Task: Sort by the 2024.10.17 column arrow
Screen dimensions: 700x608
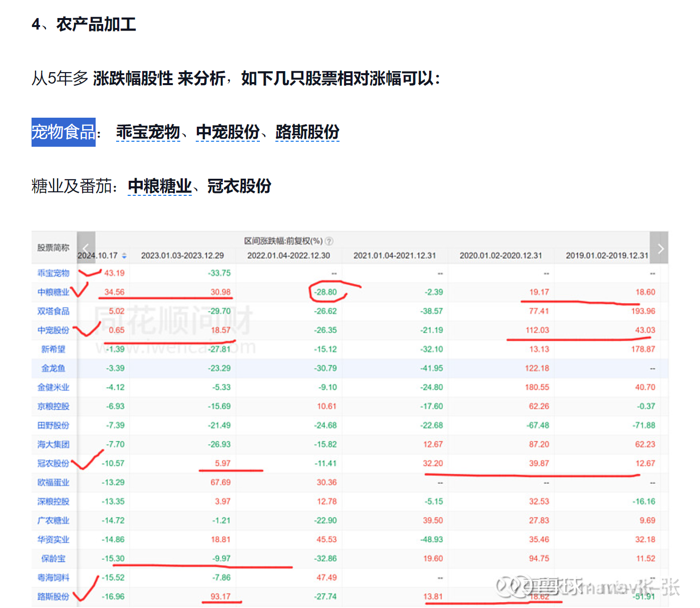Action: coord(124,256)
